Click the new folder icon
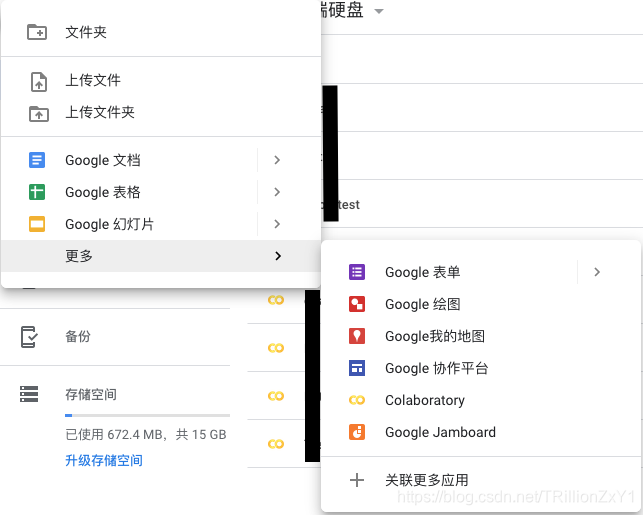 (x=37, y=32)
